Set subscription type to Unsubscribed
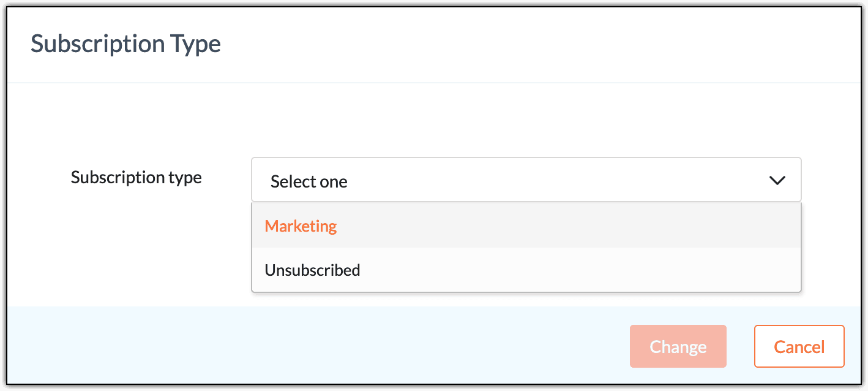Viewport: 868px width, 391px height. point(312,270)
